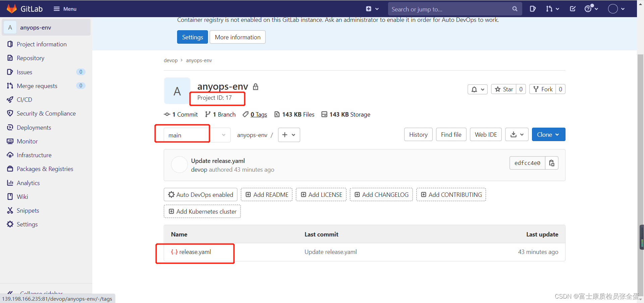Image resolution: width=644 pixels, height=303 pixels.
Task: Open the 143 KB Files link
Action: coord(294,115)
